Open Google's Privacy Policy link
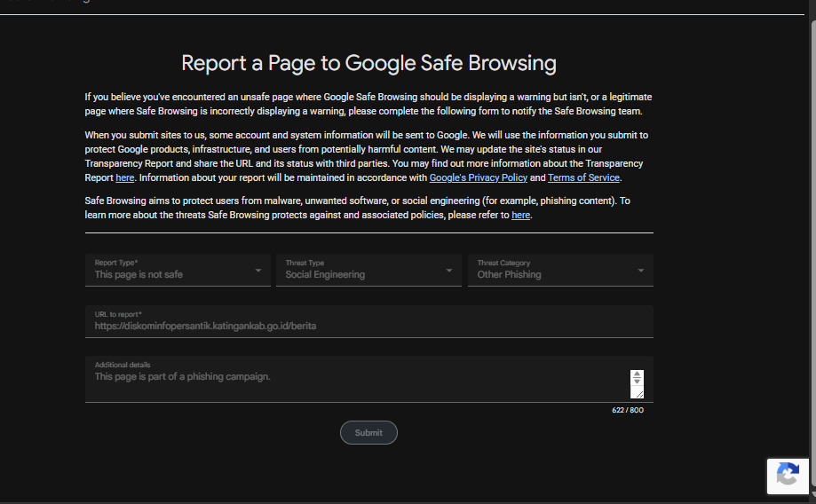Image resolution: width=816 pixels, height=504 pixels. (479, 177)
